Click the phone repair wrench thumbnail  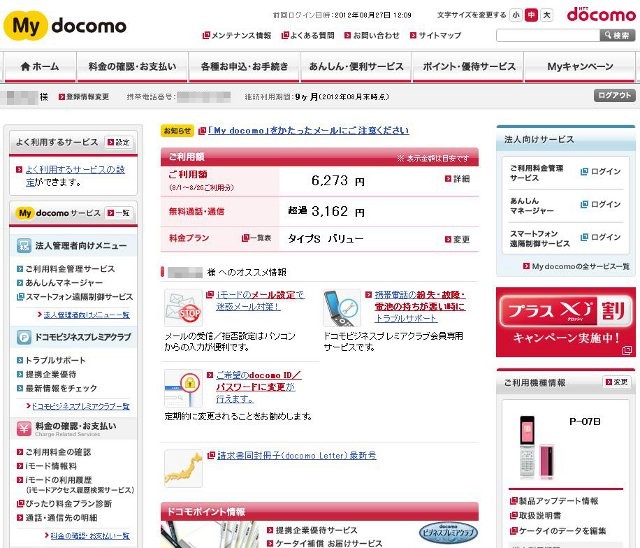(x=342, y=308)
